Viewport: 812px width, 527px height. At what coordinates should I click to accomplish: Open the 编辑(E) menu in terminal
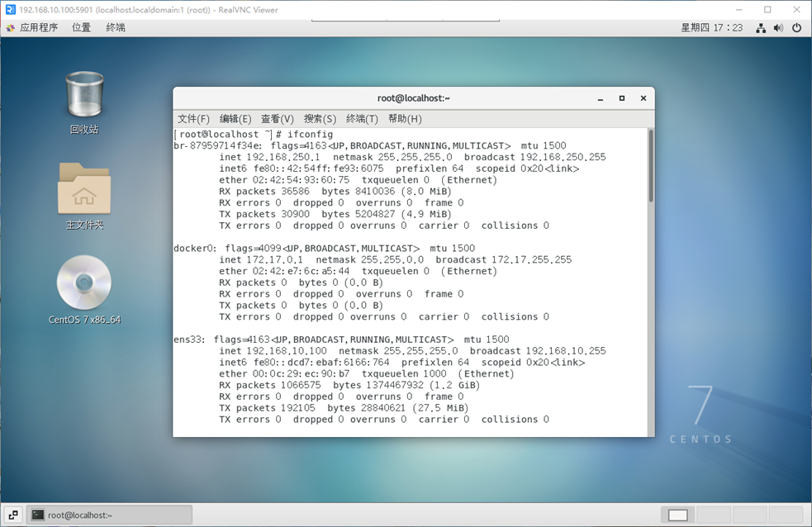coord(235,119)
